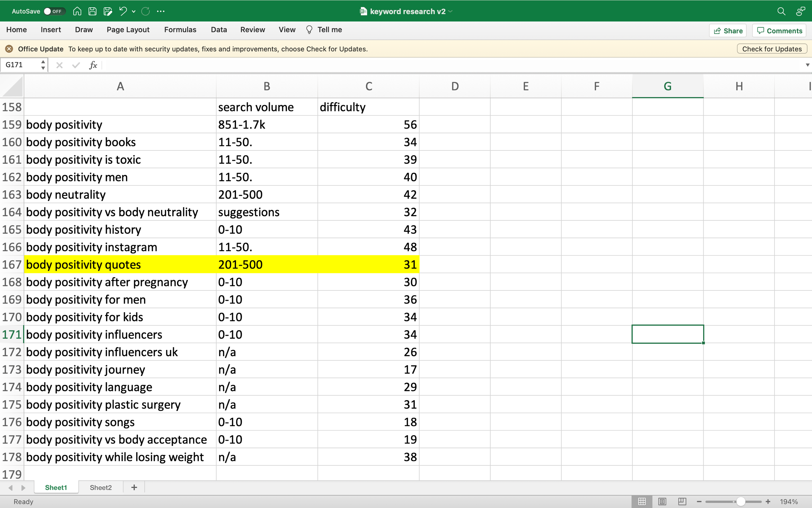Open the Home ribbon tab

(x=16, y=30)
